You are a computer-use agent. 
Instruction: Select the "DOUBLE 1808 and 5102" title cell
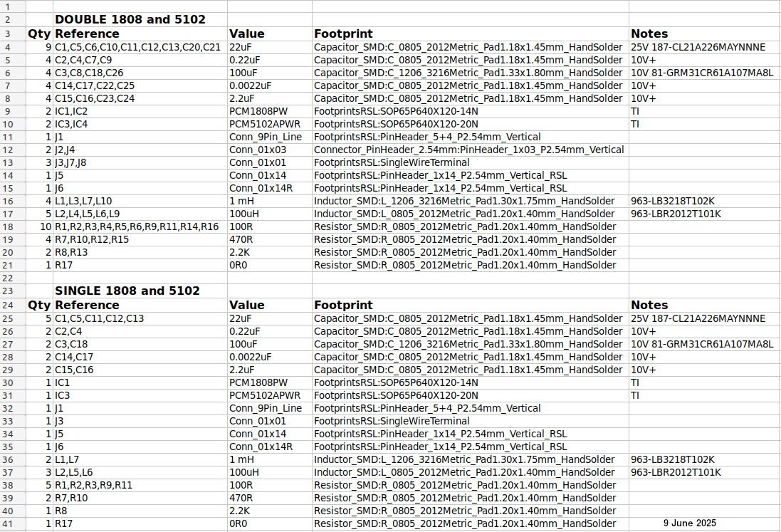click(130, 20)
